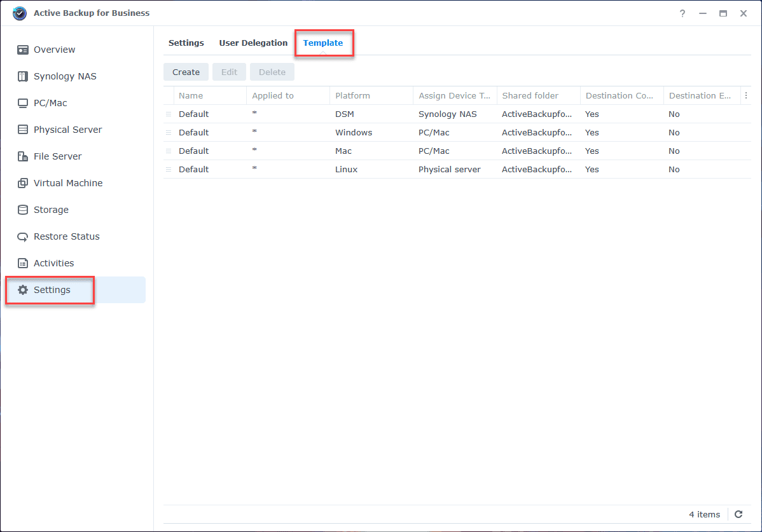Switch to the Settings tab

186,43
